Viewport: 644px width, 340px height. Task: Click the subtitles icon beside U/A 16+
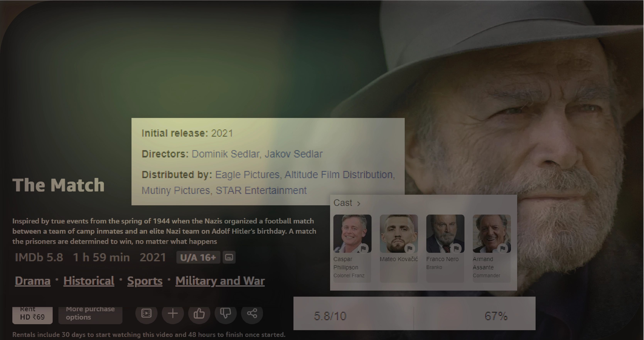click(x=229, y=257)
